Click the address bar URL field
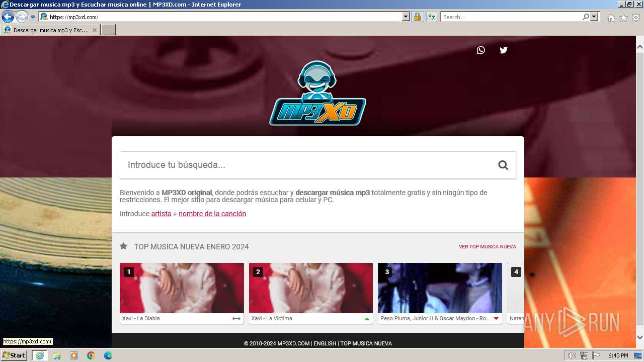 (225, 17)
